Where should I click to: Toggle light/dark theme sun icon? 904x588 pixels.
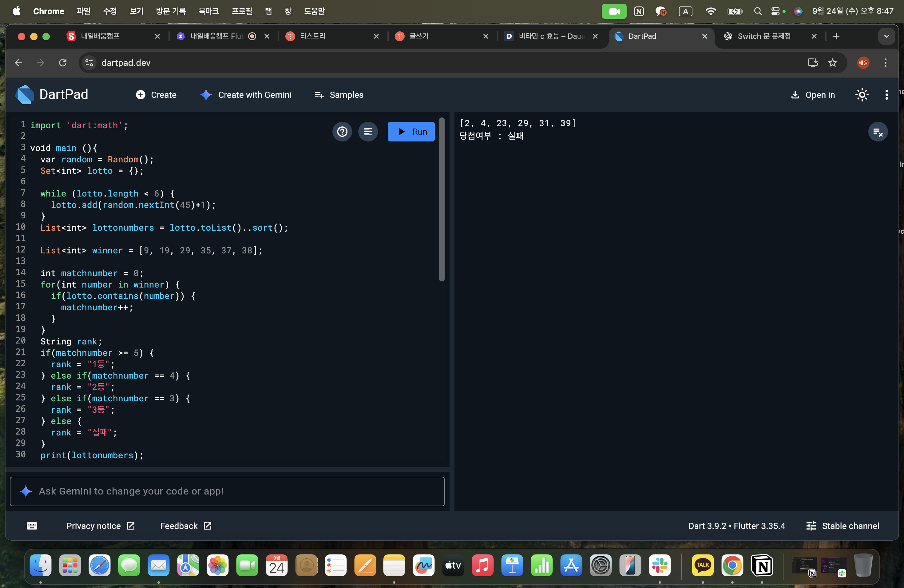point(862,95)
